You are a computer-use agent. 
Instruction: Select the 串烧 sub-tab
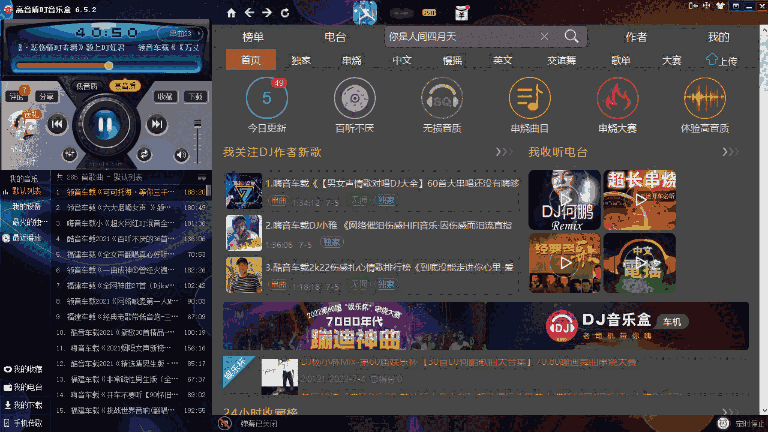352,60
